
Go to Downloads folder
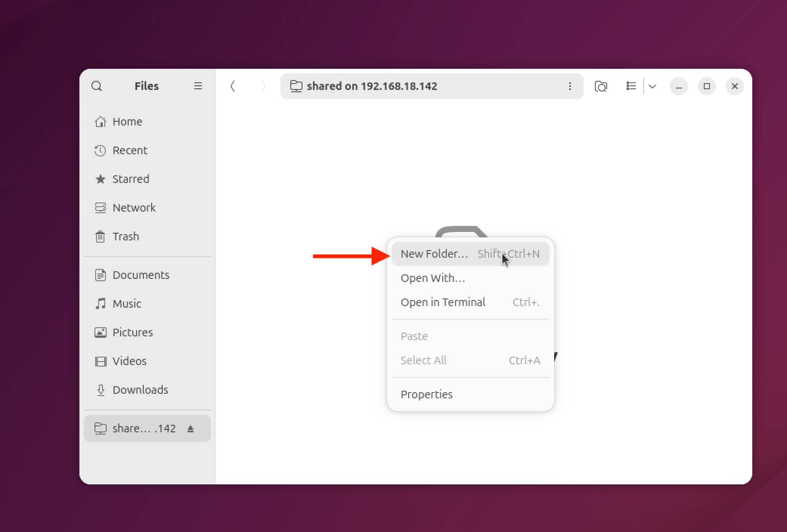click(x=140, y=390)
